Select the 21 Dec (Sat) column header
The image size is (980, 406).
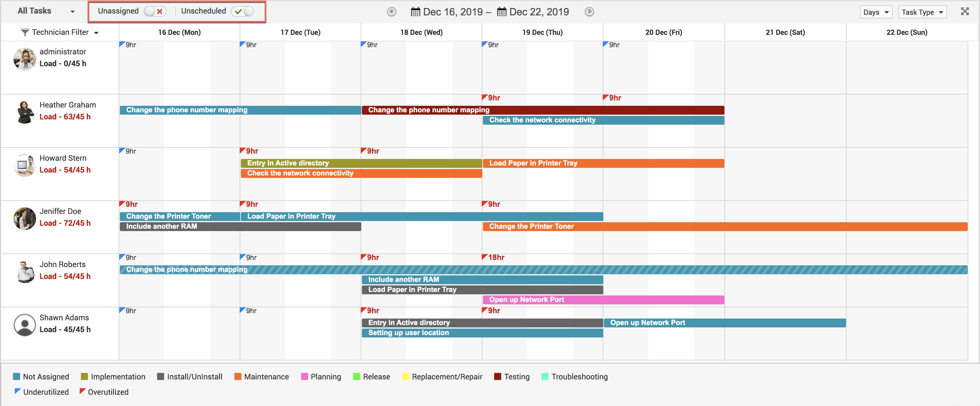pyautogui.click(x=785, y=33)
